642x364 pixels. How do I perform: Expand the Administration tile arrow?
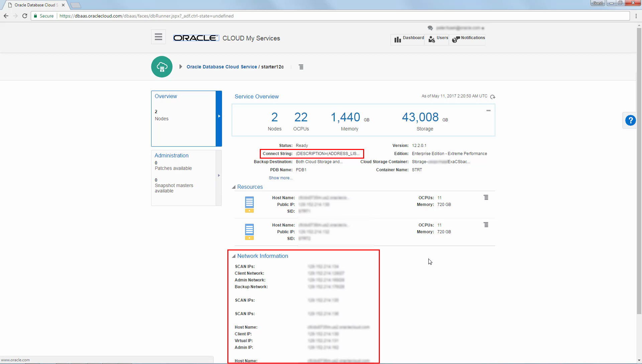click(x=219, y=175)
